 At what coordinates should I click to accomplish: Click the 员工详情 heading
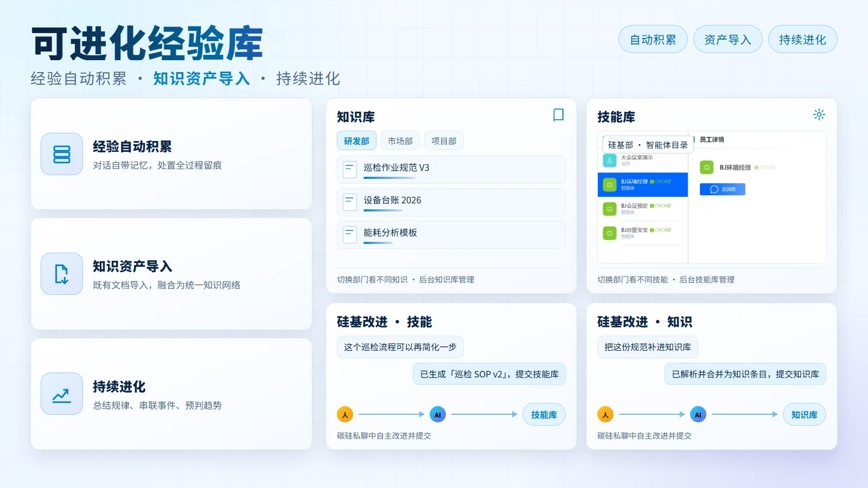(712, 140)
